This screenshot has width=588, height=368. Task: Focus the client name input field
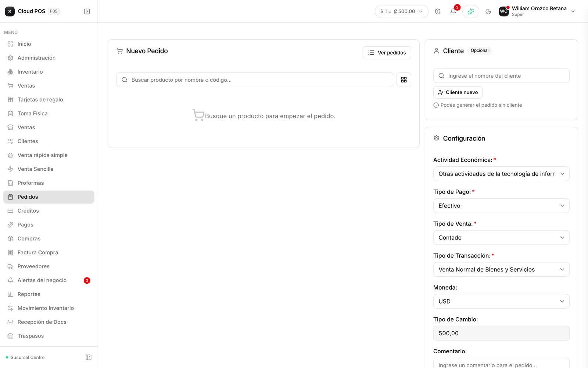tap(501, 76)
